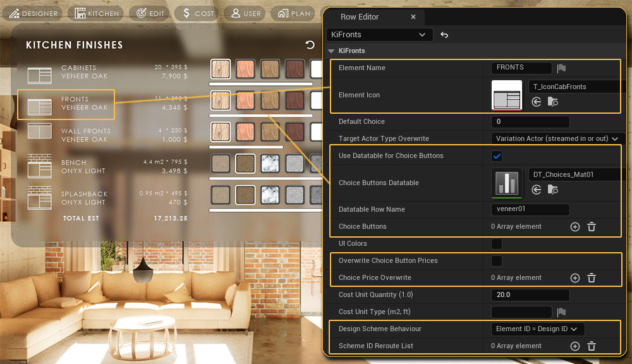Screen dimensions: 632x364
Task: Select first wood swatch in Cabinets row
Action: point(221,70)
